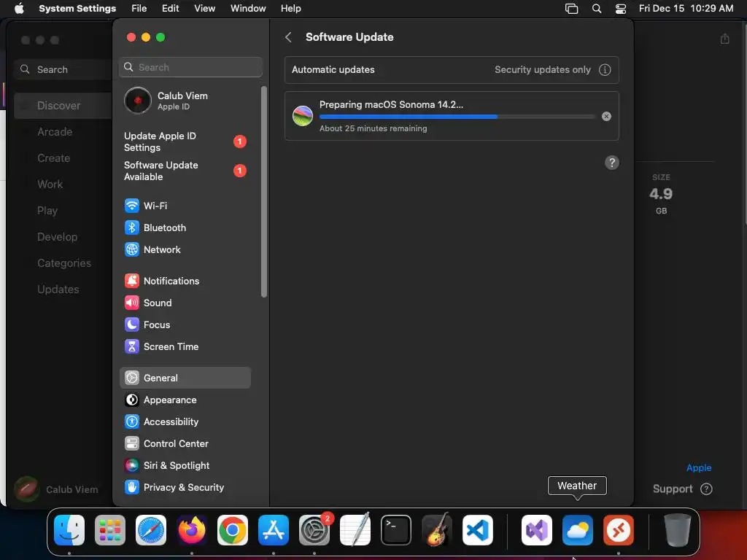Open the View menu
The height and width of the screenshot is (560, 747).
tap(205, 9)
